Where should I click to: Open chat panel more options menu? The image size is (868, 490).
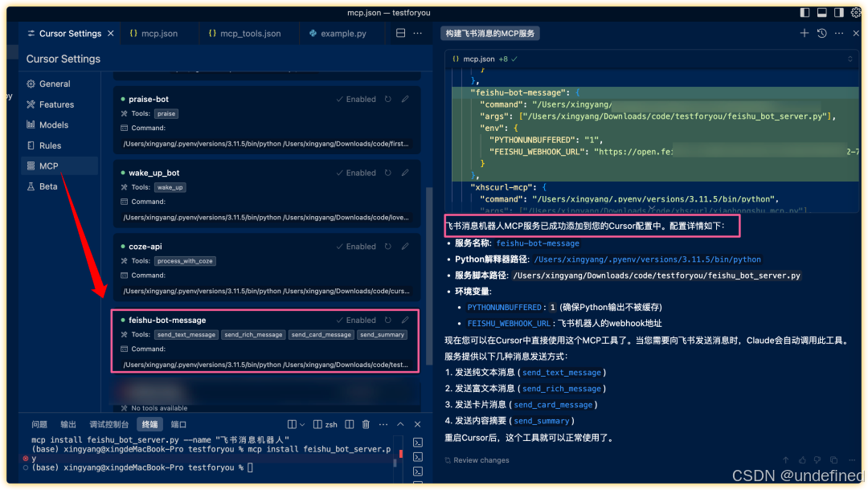click(839, 33)
